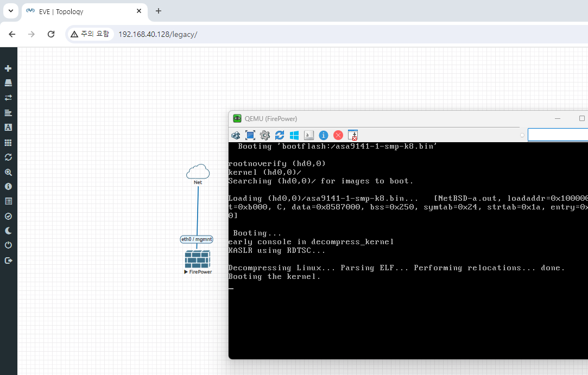Open a new browser tab
This screenshot has height=375, width=588.
pyautogui.click(x=158, y=11)
